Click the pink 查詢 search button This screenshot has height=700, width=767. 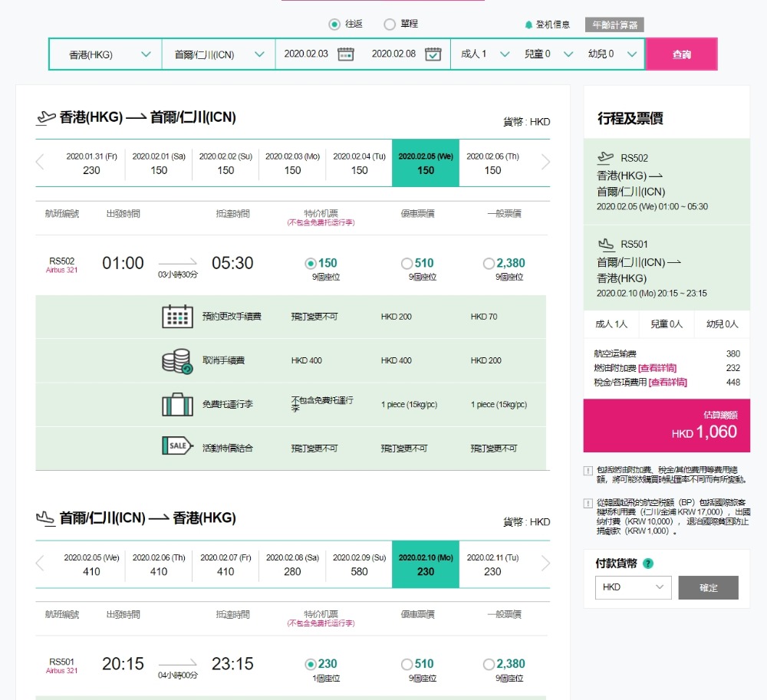681,54
